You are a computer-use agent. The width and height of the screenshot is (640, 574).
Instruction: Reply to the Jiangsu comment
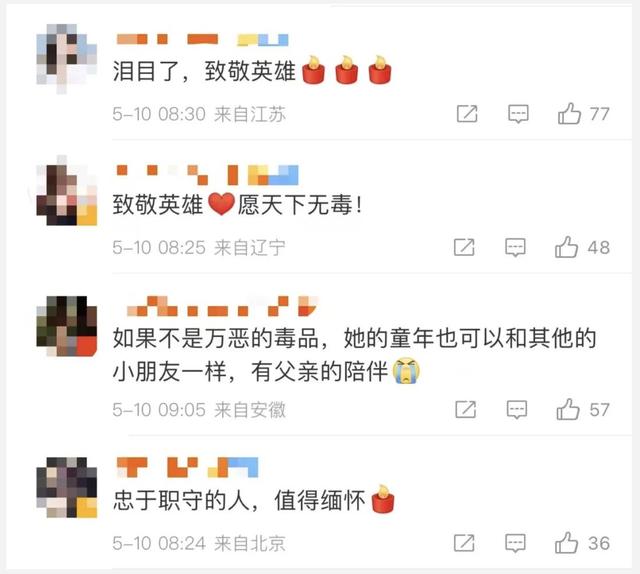(518, 114)
